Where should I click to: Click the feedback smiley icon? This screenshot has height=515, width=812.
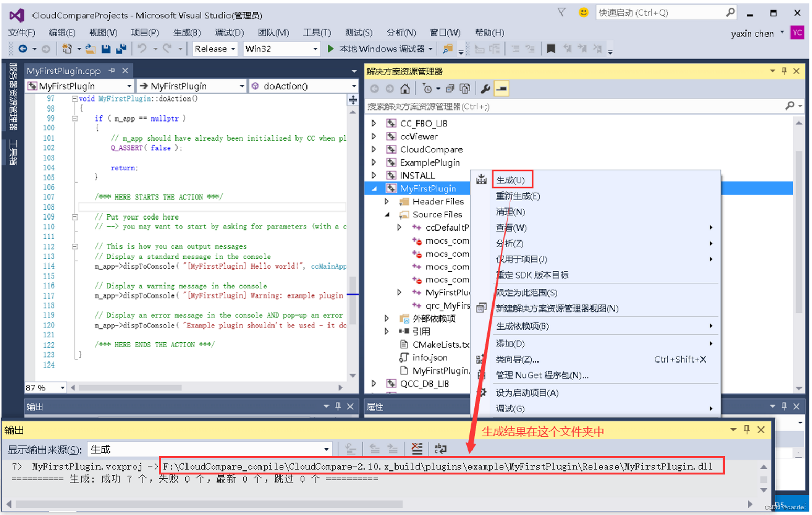coord(583,13)
